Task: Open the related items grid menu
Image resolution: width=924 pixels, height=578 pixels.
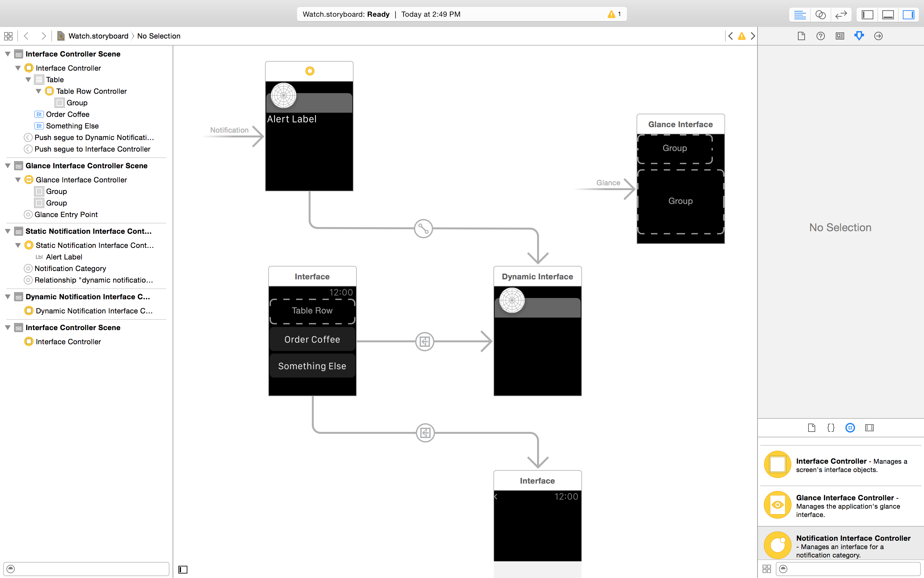Action: click(8, 36)
